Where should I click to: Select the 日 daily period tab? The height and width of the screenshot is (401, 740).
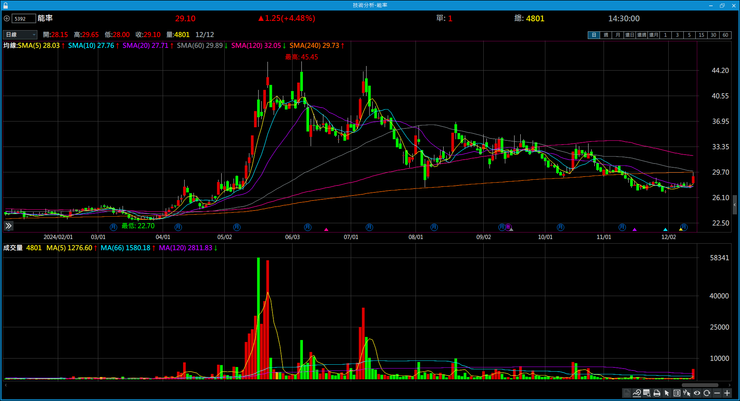coord(593,34)
